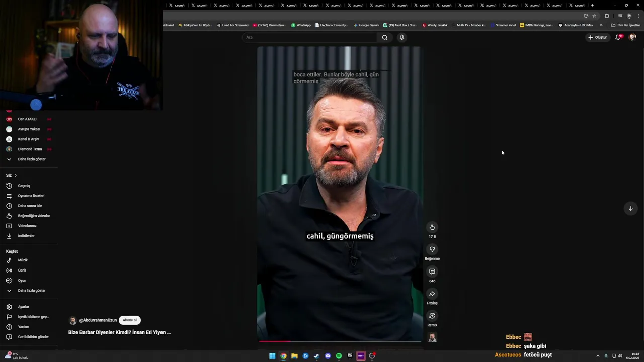The height and width of the screenshot is (362, 644).
Task: Subscribe using the Abone ol button
Action: tap(129, 320)
